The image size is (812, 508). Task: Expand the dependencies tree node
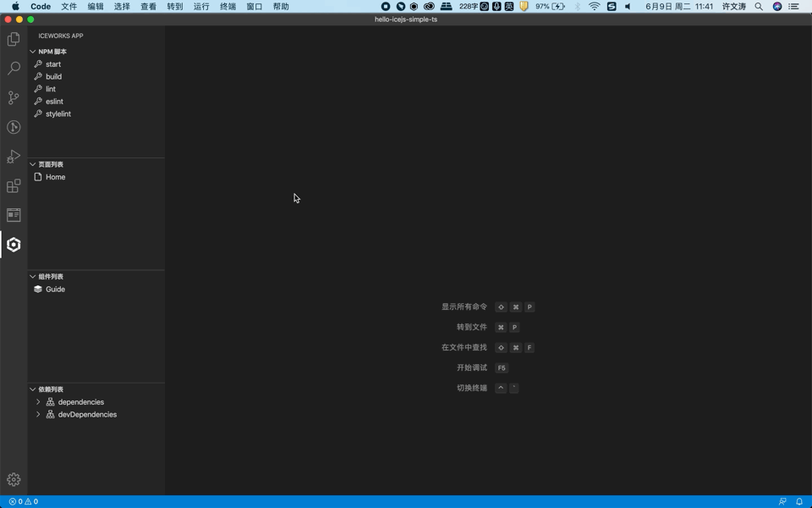(38, 401)
